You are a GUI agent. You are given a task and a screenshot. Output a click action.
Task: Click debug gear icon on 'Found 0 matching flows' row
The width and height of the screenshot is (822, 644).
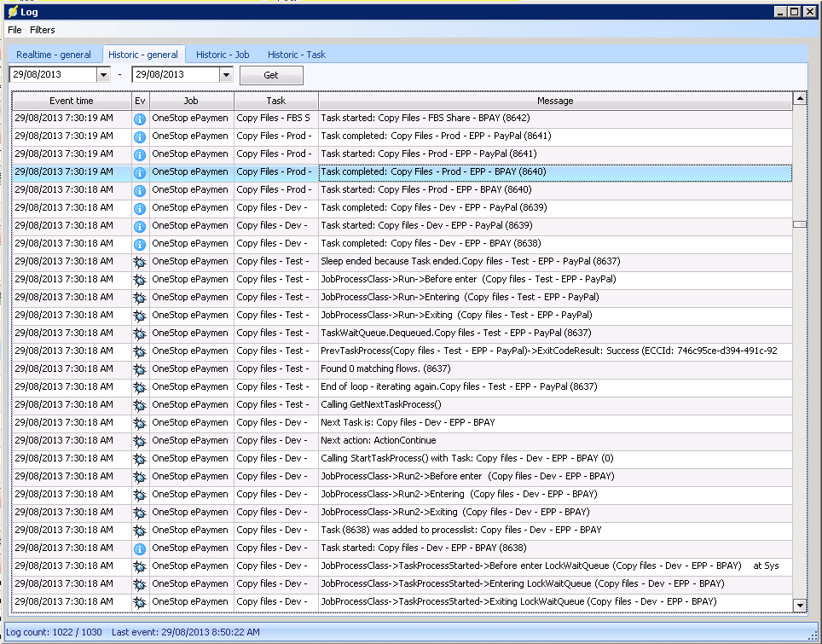coord(140,368)
